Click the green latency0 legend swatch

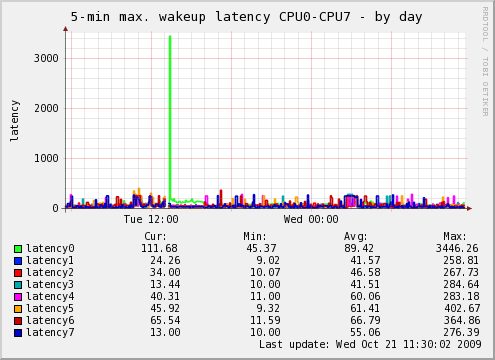[18, 249]
